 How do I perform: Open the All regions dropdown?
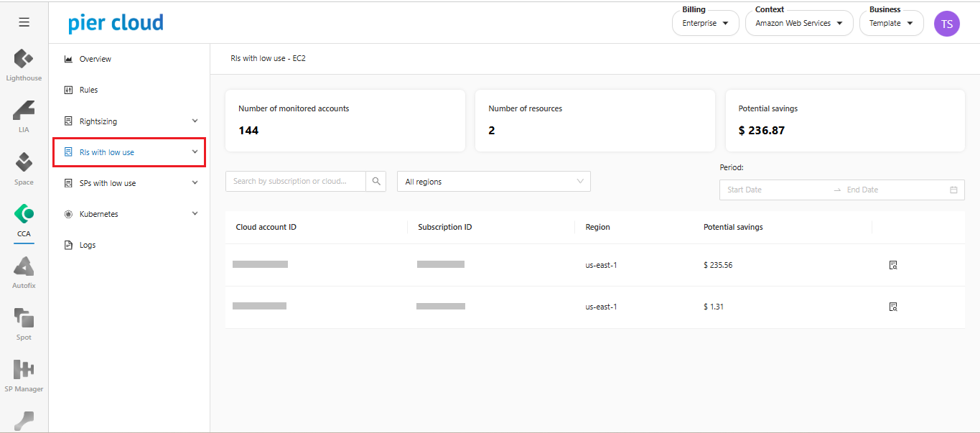pos(493,182)
